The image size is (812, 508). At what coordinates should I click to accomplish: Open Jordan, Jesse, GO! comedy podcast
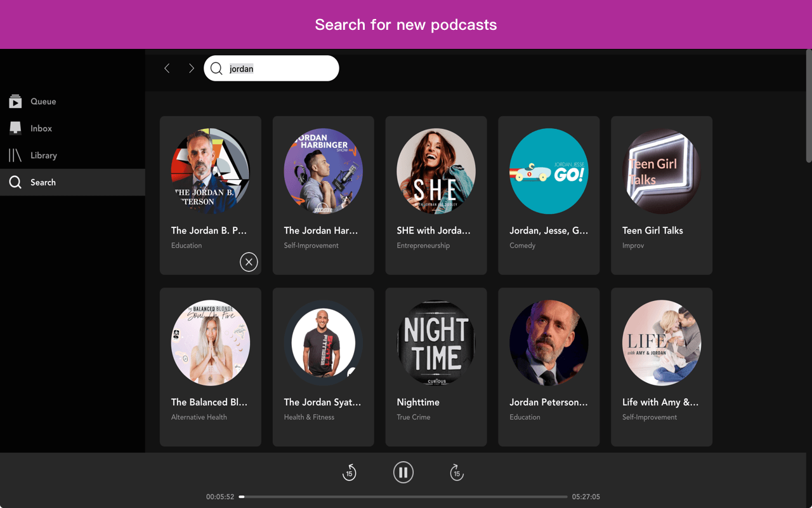[x=549, y=171]
